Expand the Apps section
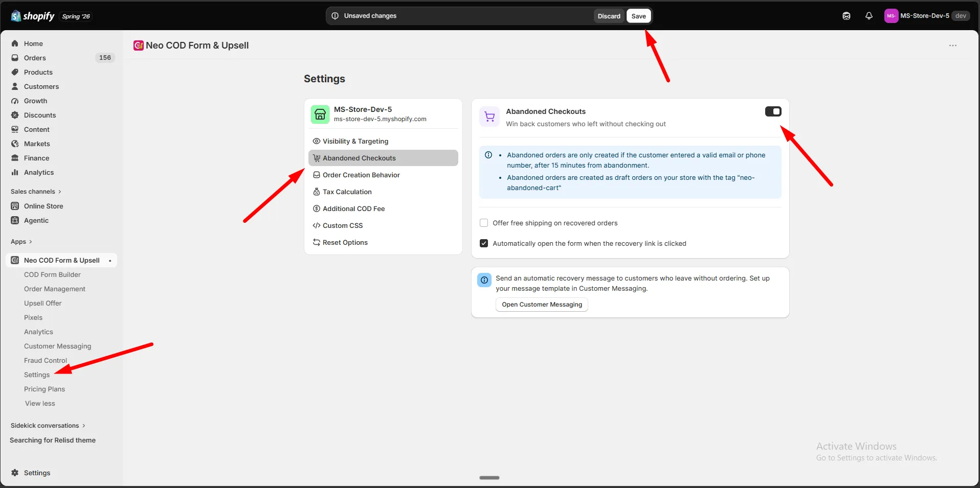980x488 pixels. 21,242
